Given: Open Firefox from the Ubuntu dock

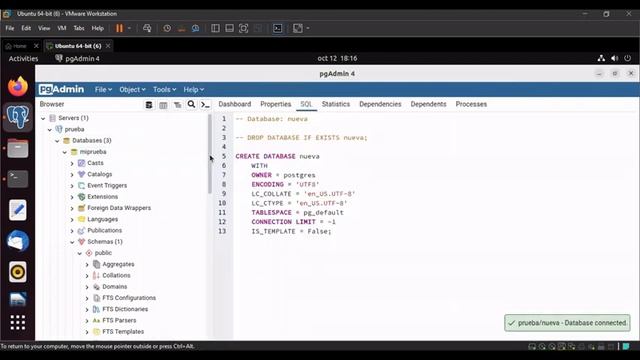Looking at the screenshot, I should pos(18,86).
